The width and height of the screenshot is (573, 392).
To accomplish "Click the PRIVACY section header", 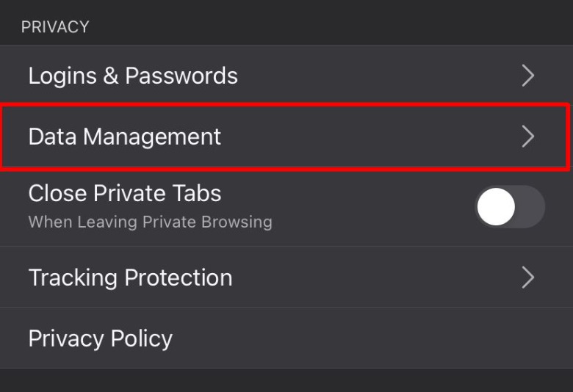I will coord(55,27).
